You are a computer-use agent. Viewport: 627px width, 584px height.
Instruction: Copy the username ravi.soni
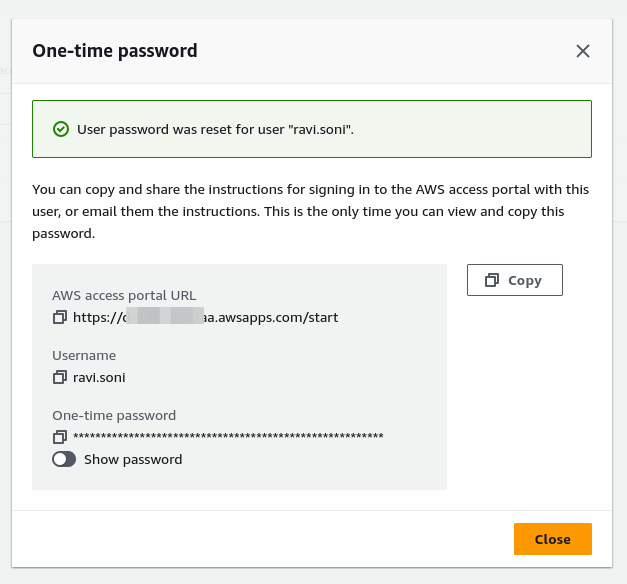[60, 378]
